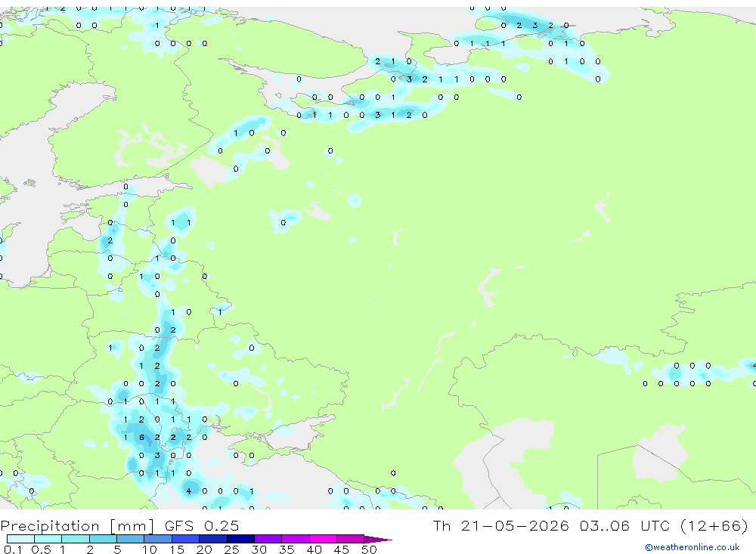756x554 pixels.
Task: Pick the 15 to 20 blue swatch
Action: pyautogui.click(x=185, y=539)
